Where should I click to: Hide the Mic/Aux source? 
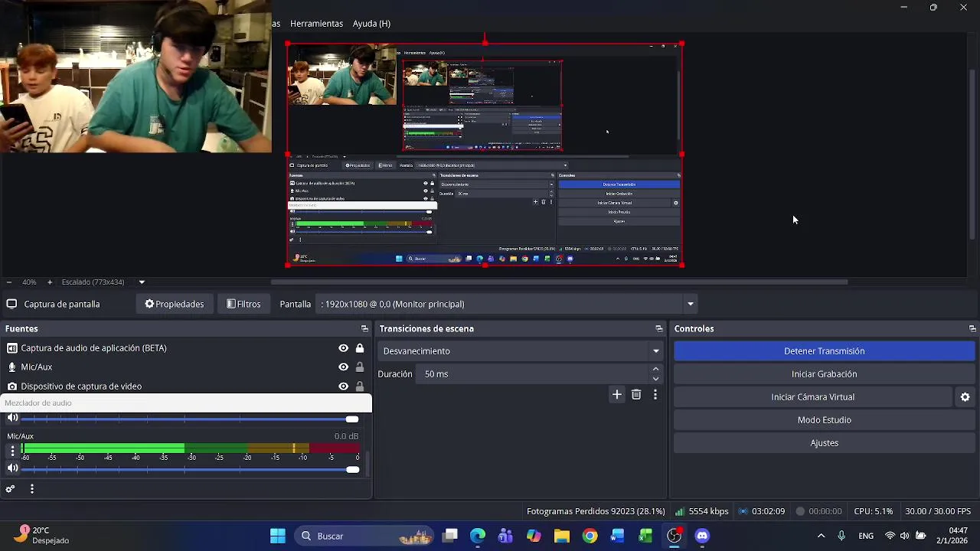[x=344, y=367]
